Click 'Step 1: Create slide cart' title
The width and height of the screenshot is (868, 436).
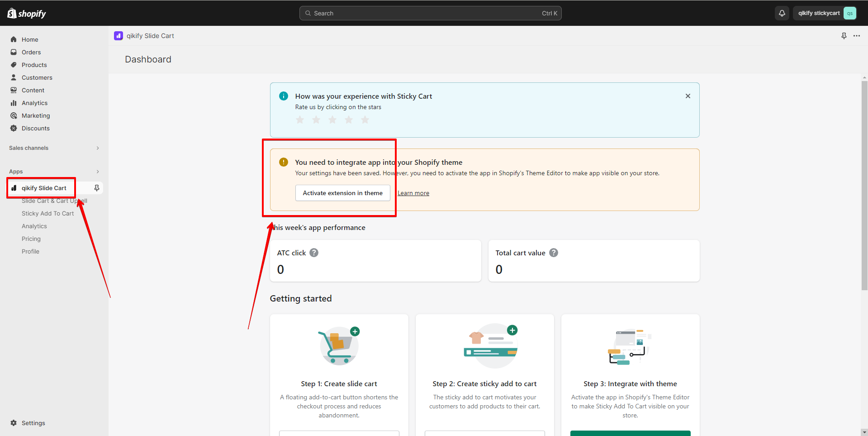coord(339,384)
